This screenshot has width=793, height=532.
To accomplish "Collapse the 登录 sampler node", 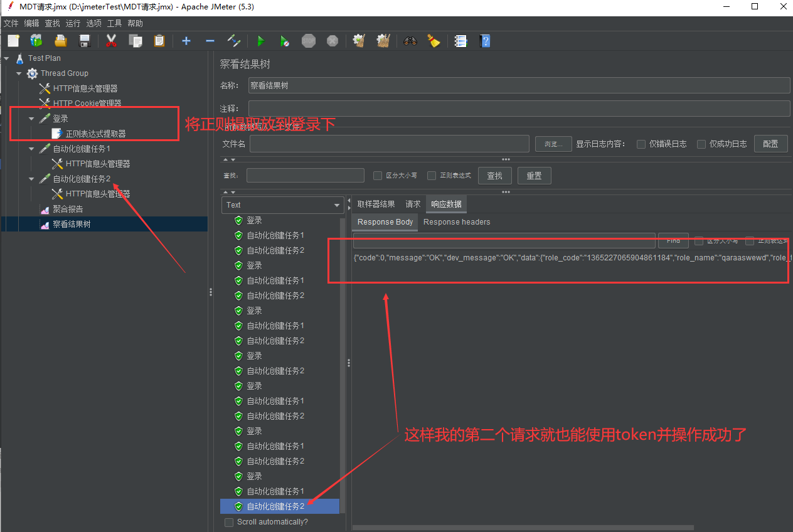I will pyautogui.click(x=31, y=119).
